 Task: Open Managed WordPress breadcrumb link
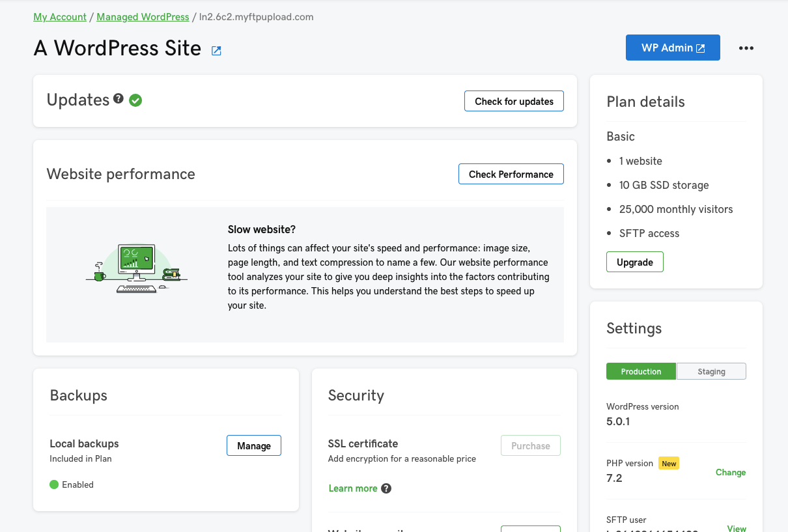tap(143, 17)
